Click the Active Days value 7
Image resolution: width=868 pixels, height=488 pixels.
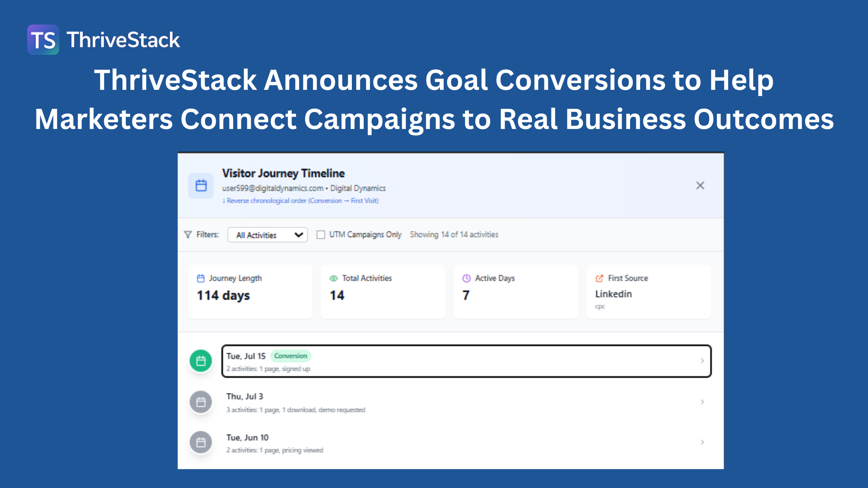coord(466,296)
